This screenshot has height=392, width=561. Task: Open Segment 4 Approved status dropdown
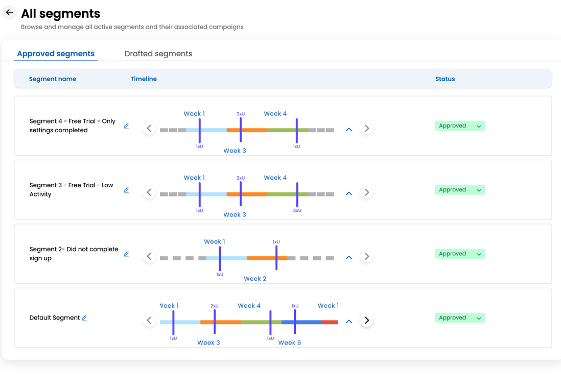(x=460, y=126)
